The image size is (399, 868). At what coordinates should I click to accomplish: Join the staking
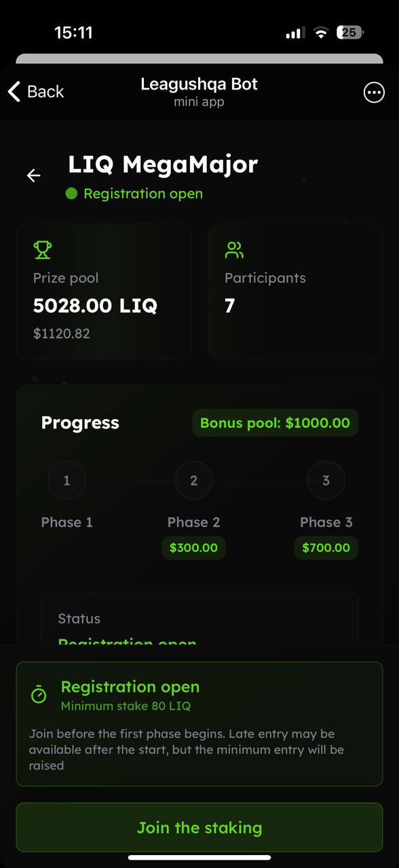click(199, 827)
